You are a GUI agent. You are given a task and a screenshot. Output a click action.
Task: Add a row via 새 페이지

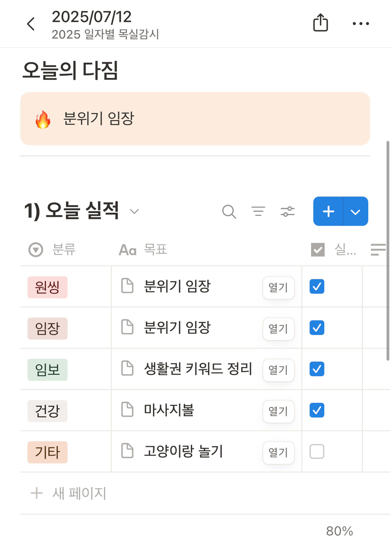pyautogui.click(x=68, y=493)
